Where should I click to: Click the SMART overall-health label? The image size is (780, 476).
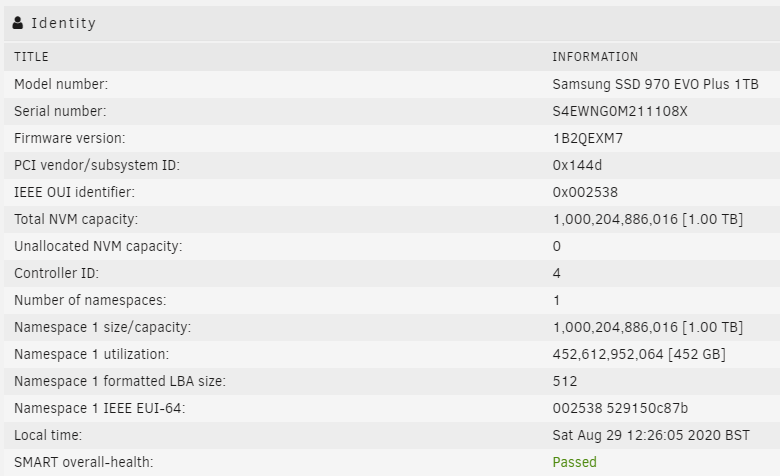tap(84, 462)
